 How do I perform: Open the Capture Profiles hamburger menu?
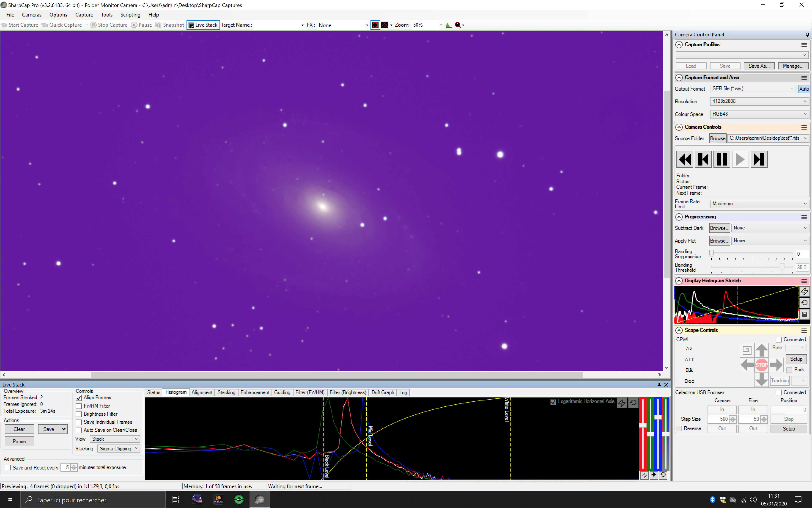(804, 45)
